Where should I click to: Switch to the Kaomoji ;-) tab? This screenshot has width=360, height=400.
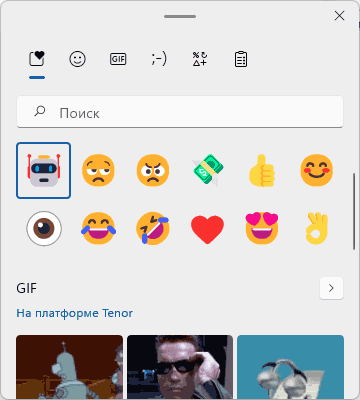pyautogui.click(x=159, y=59)
